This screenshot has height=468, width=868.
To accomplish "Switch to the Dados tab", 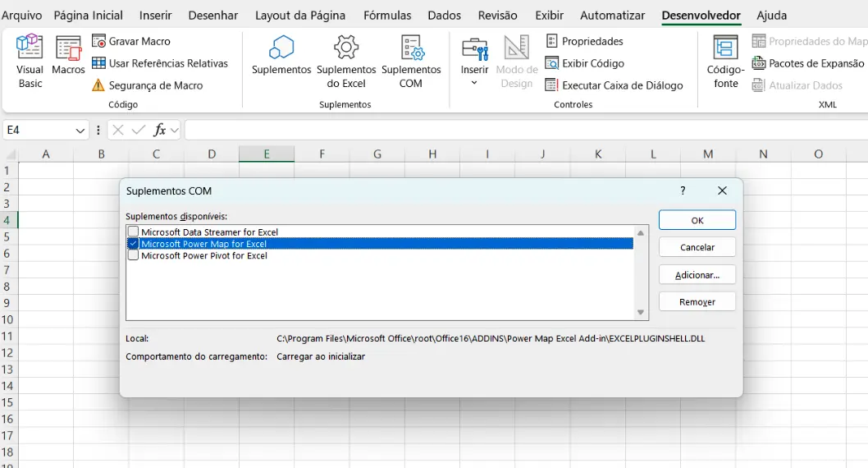I will point(444,16).
